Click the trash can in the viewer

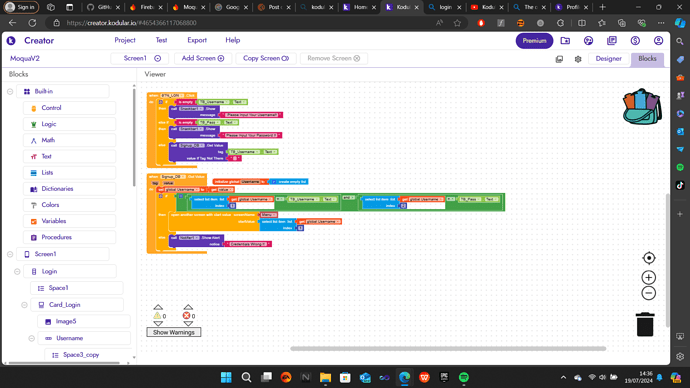click(645, 325)
